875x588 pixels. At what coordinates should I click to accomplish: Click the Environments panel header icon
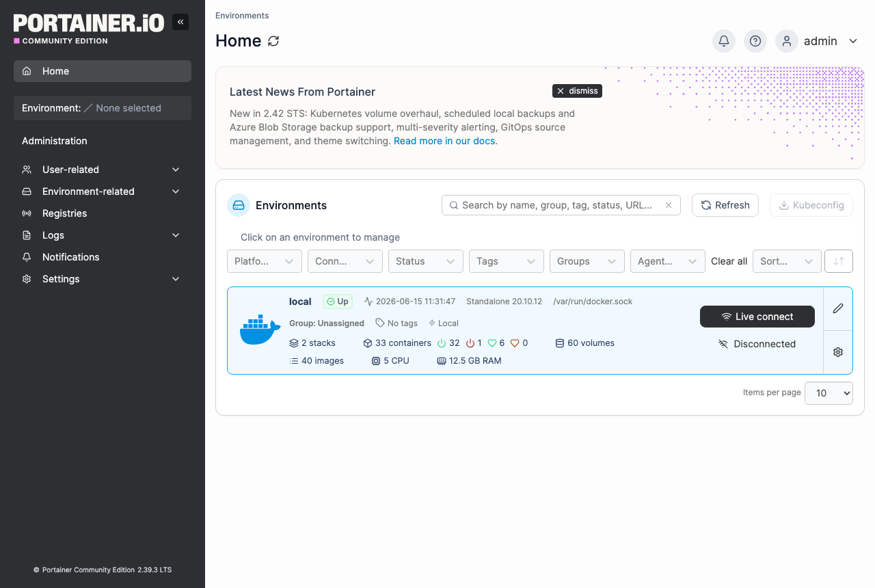pos(239,205)
